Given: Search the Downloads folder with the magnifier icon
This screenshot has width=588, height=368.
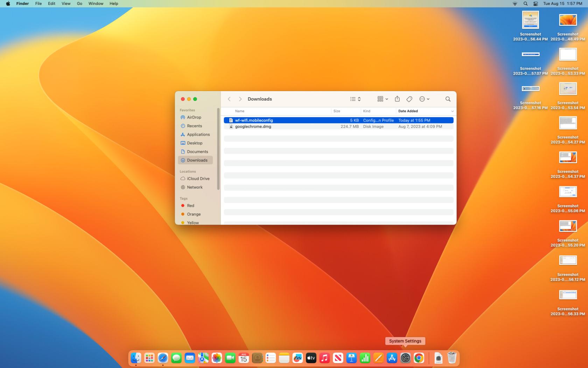Looking at the screenshot, I should point(448,99).
